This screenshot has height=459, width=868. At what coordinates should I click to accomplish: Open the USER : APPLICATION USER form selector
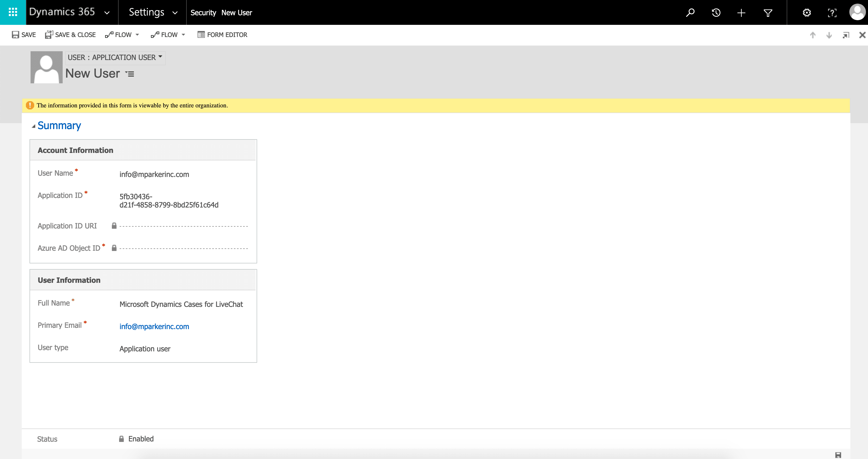pos(115,58)
